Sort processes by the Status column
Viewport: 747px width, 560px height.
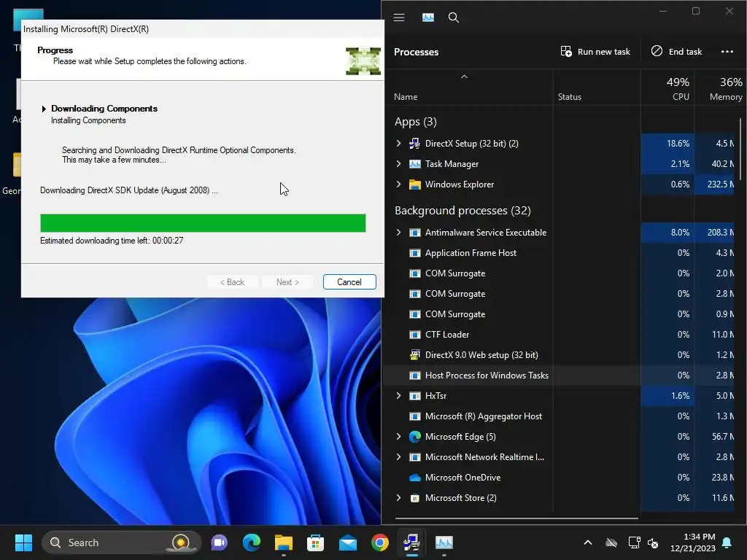pos(570,97)
